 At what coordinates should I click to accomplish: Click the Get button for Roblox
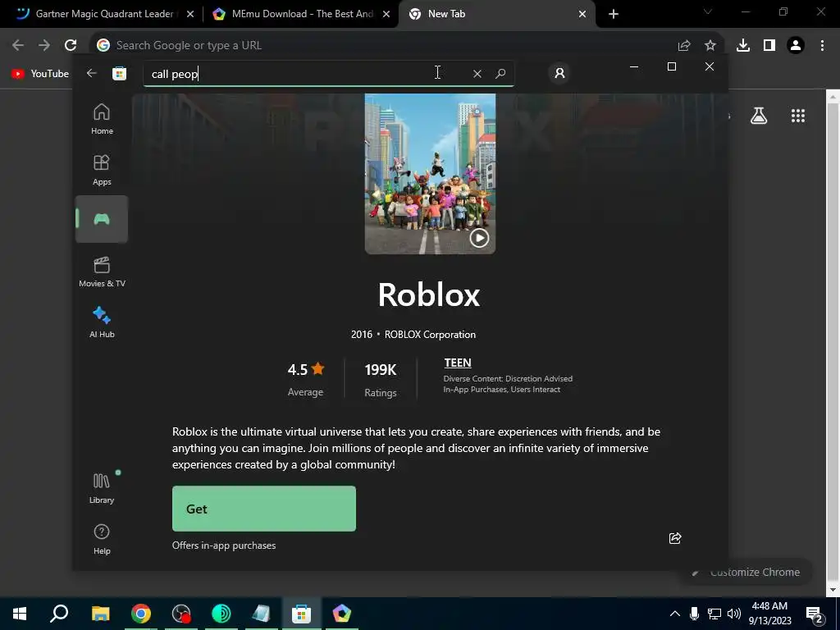(x=264, y=509)
